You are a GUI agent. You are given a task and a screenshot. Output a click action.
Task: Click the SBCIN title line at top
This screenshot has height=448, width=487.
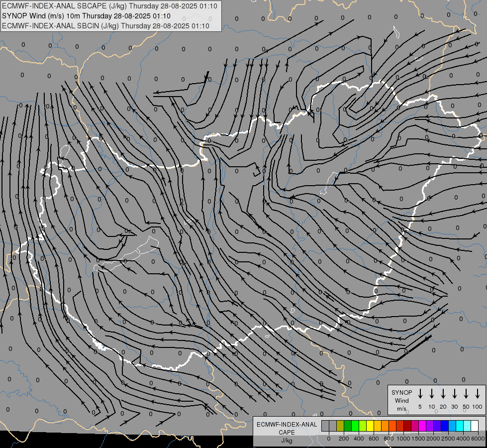(x=105, y=26)
